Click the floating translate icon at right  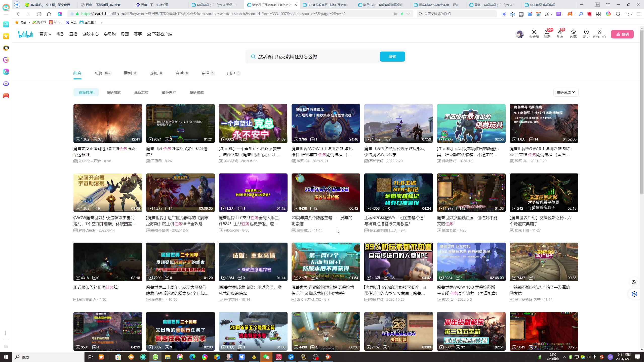point(634,282)
